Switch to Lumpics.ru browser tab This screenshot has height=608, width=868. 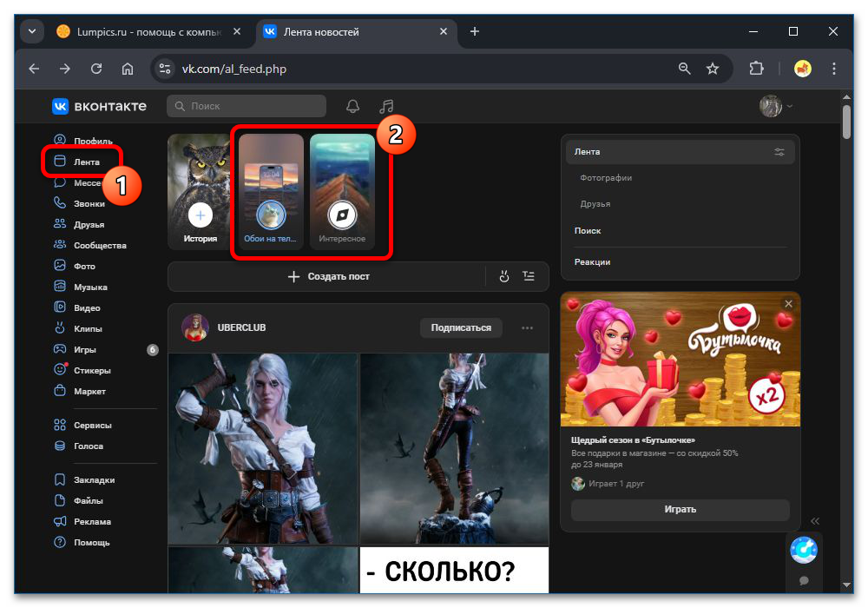coord(148,32)
